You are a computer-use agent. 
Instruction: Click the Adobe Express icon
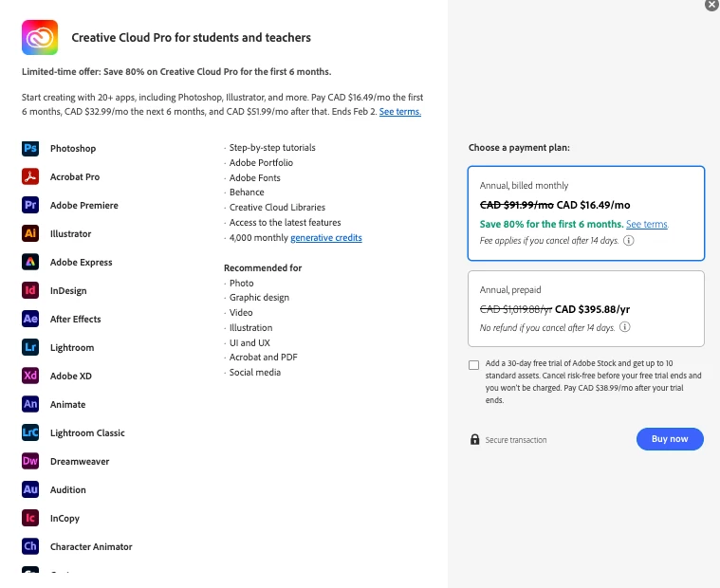[x=30, y=262]
